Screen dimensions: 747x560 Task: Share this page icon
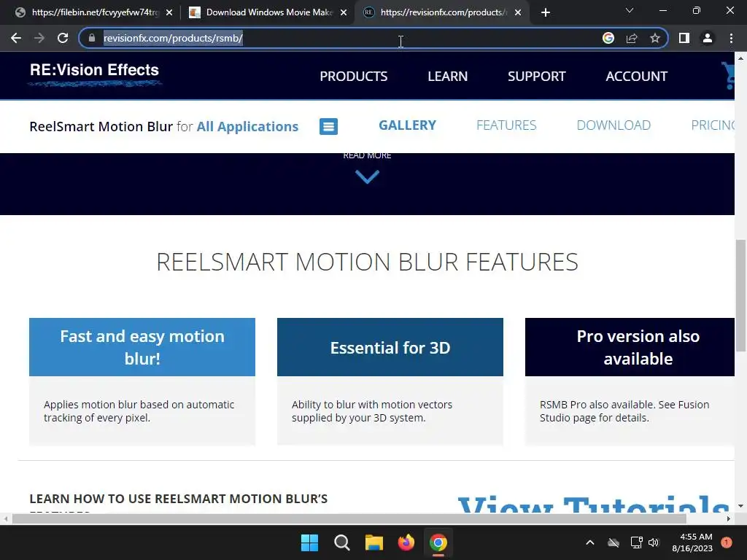click(x=632, y=38)
